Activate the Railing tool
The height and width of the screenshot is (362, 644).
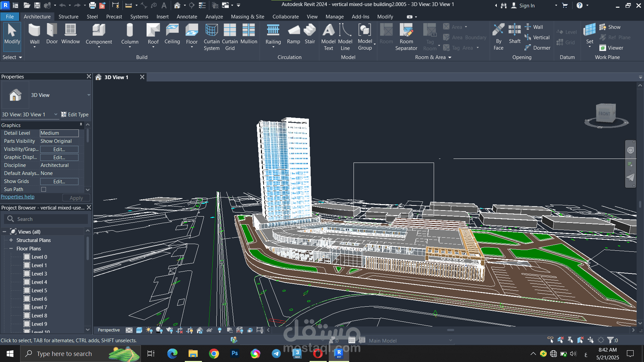[x=273, y=36]
